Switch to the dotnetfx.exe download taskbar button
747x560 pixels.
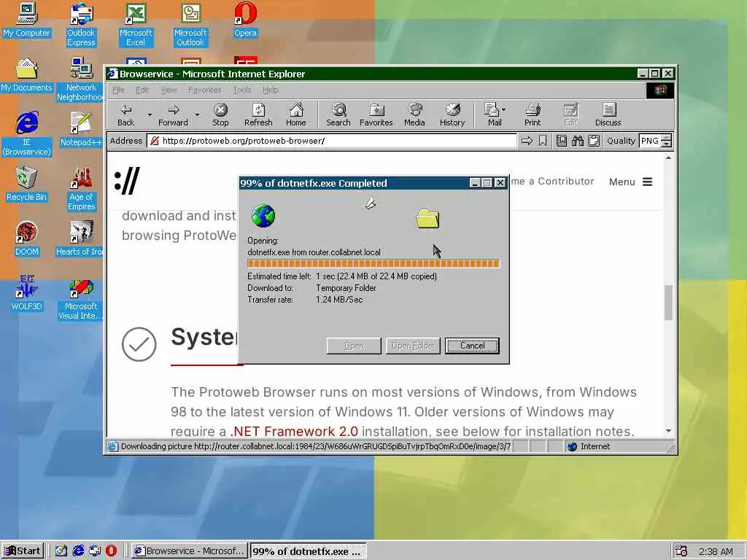[x=309, y=551]
